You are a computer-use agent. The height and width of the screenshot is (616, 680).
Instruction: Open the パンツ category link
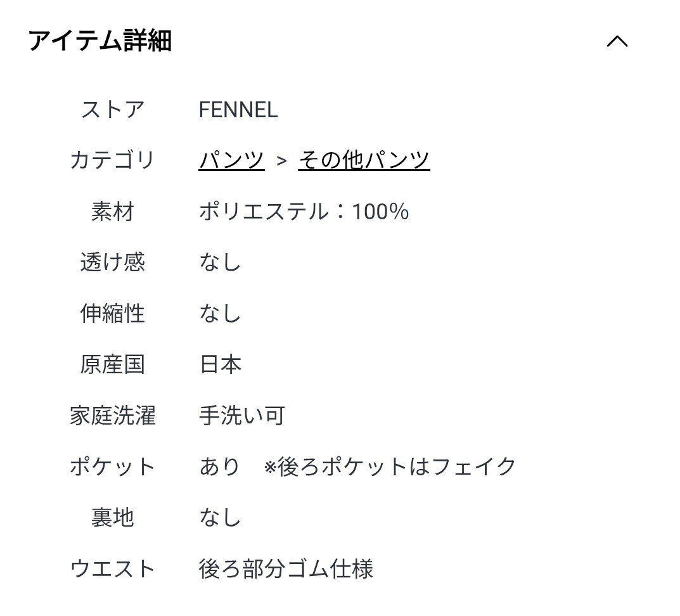[231, 160]
